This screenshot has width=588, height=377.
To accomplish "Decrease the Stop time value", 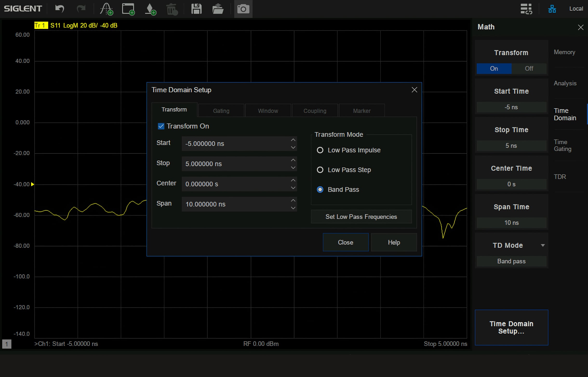I will 293,168.
